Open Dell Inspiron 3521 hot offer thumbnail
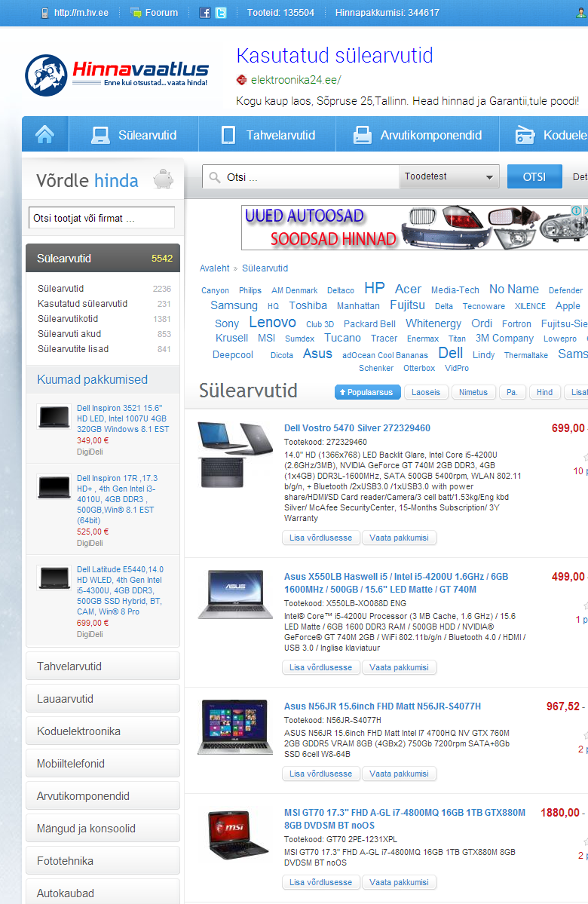This screenshot has height=904, width=588. (54, 417)
